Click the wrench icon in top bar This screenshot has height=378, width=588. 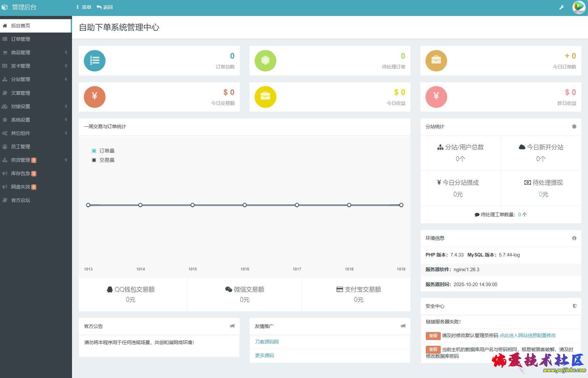(x=562, y=7)
